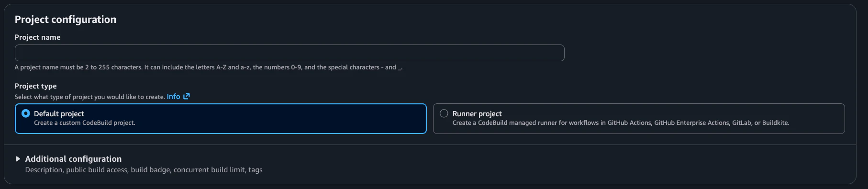868x189 pixels.
Task: Click the project name character rules hint
Action: 209,67
